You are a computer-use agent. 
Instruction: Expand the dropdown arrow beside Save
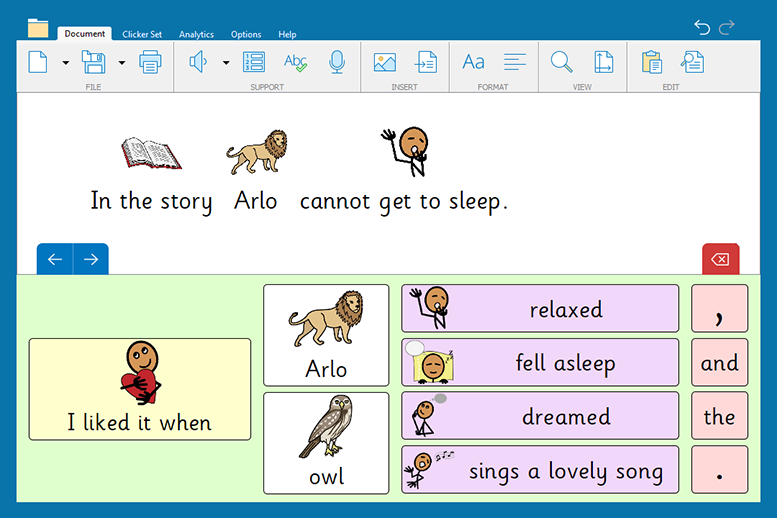[x=121, y=63]
